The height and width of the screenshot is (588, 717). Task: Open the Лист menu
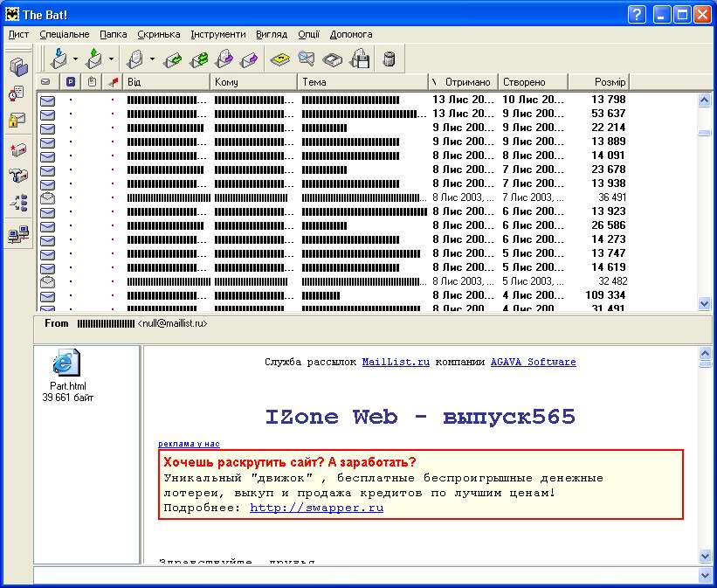pyautogui.click(x=18, y=34)
